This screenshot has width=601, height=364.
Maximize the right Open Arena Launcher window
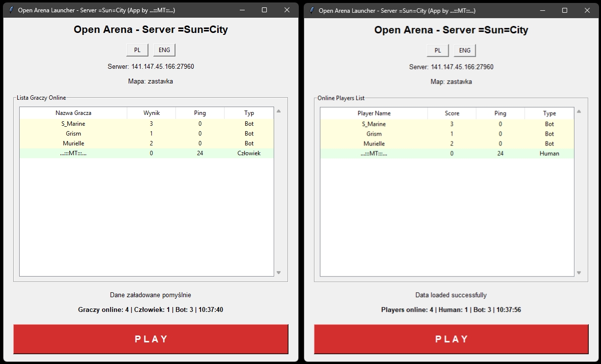pos(565,10)
